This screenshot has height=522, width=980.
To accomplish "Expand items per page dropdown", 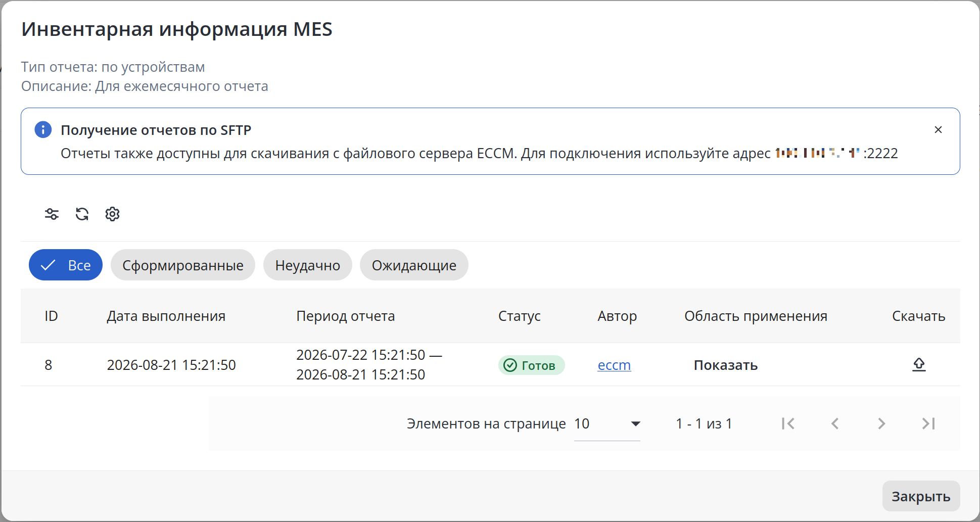I will pyautogui.click(x=607, y=424).
